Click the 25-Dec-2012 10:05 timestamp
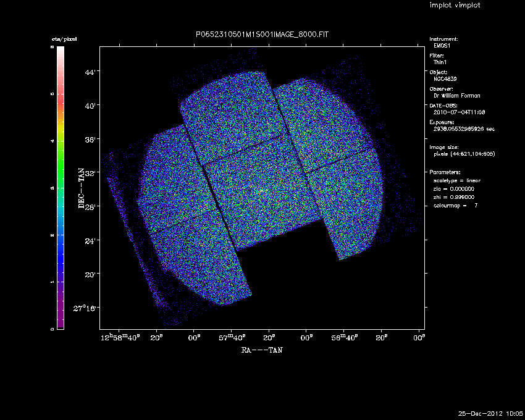525x420 pixels. 490,413
